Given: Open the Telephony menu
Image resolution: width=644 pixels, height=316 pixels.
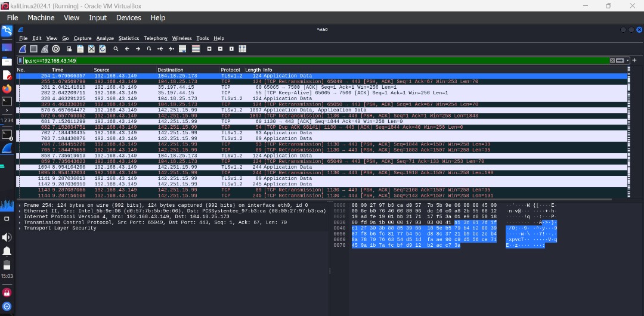Looking at the screenshot, I should (156, 38).
